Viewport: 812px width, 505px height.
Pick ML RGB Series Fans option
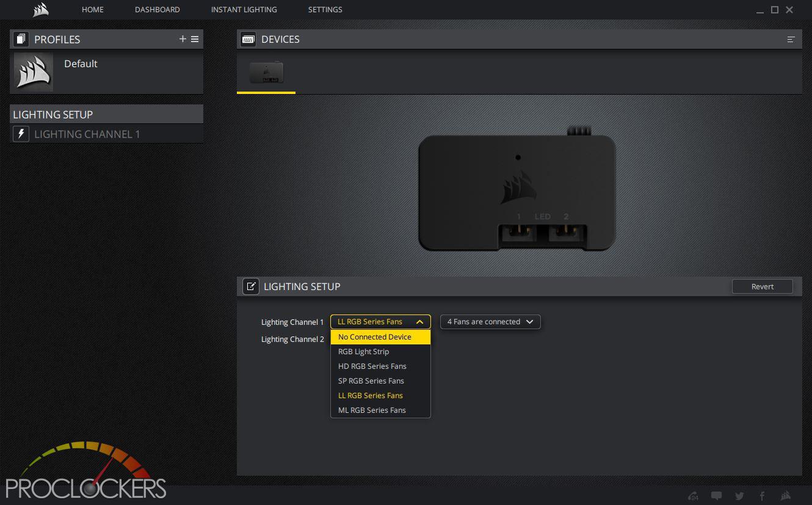click(x=380, y=410)
